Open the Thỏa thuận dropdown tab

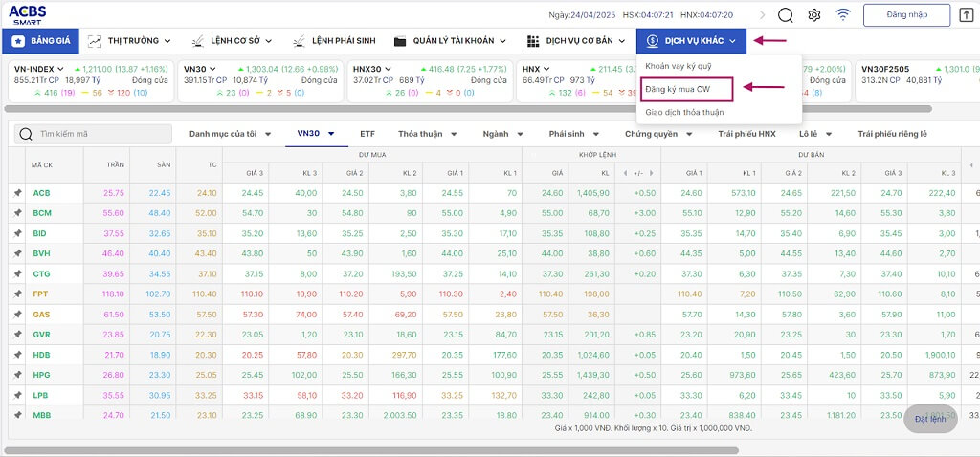(x=428, y=134)
